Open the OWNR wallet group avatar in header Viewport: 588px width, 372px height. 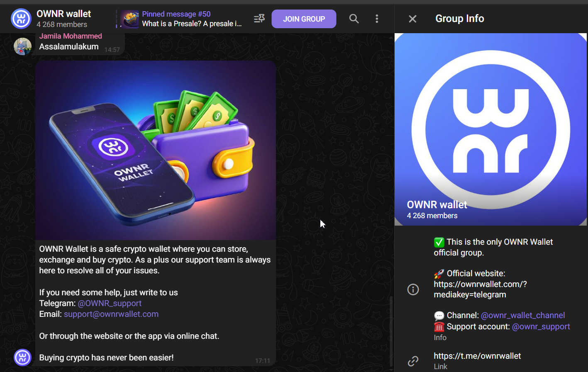21,19
